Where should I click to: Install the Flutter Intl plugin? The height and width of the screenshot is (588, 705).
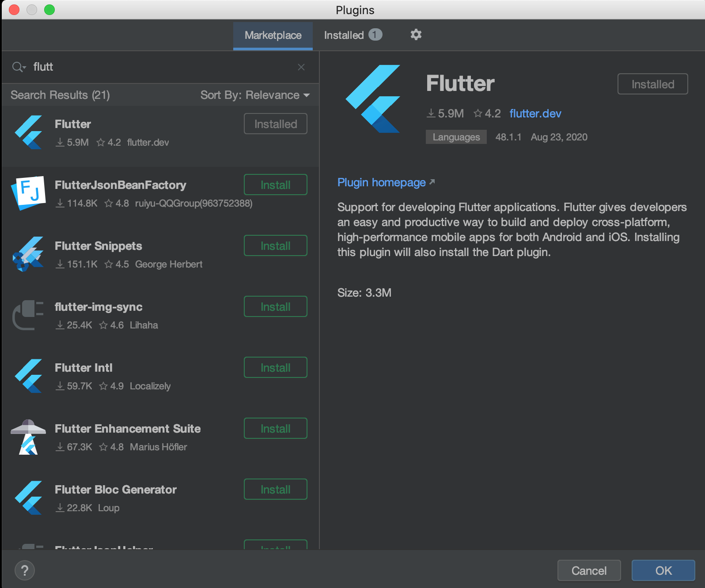pos(275,368)
